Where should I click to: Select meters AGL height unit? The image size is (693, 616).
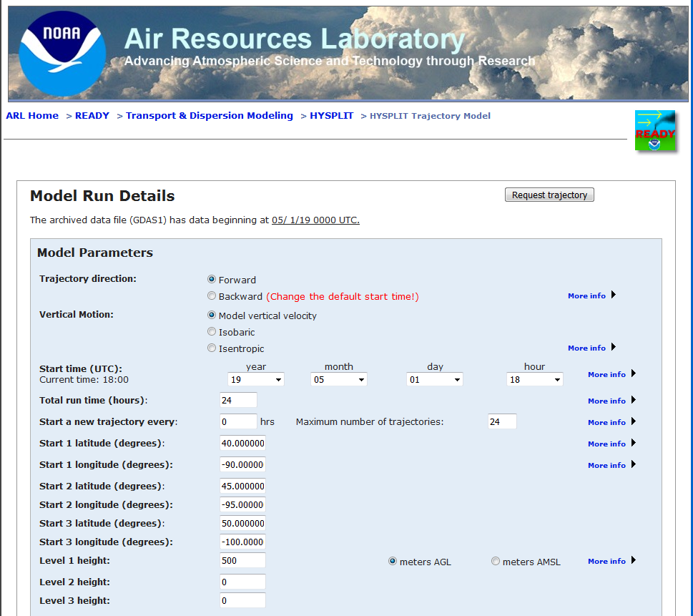tap(393, 561)
